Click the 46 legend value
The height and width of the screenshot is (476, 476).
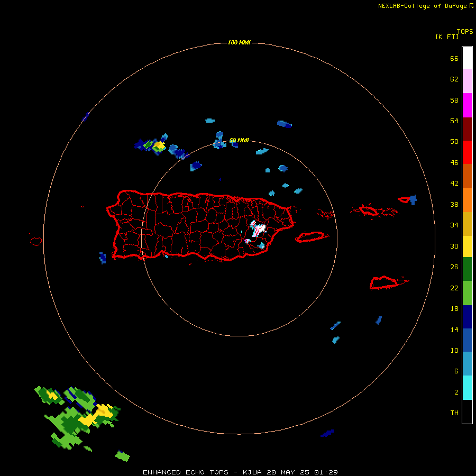pos(454,163)
